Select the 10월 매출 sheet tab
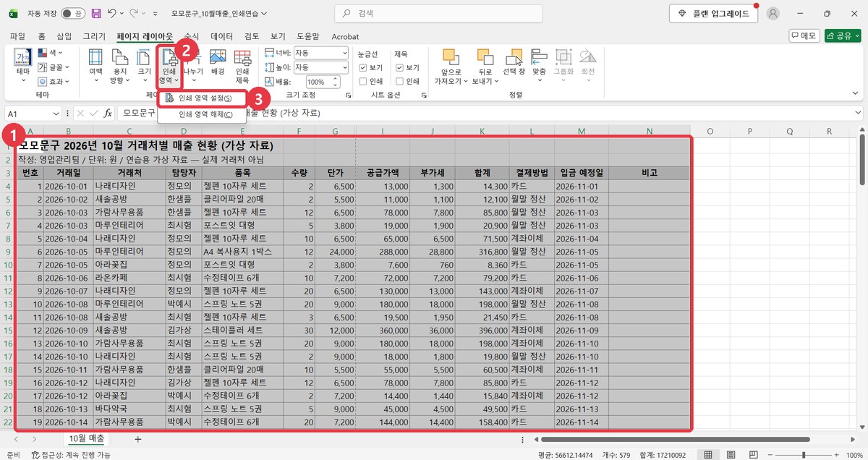Screen dimensions: 868x460 [85, 439]
